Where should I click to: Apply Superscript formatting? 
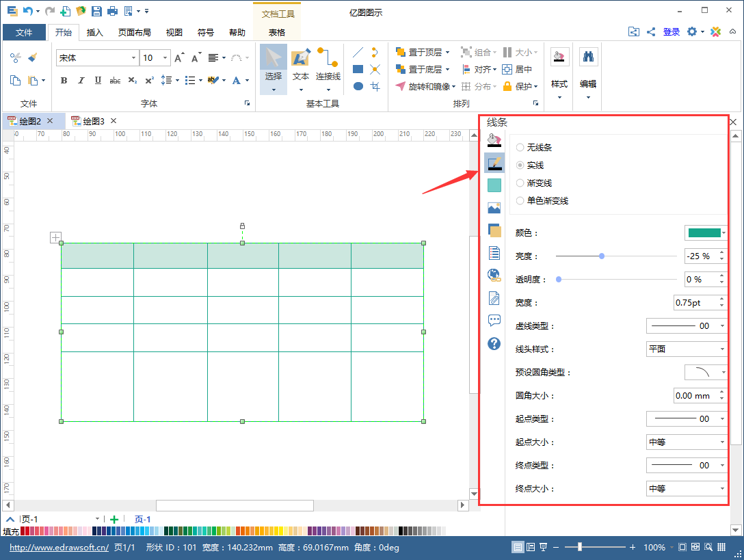[150, 81]
